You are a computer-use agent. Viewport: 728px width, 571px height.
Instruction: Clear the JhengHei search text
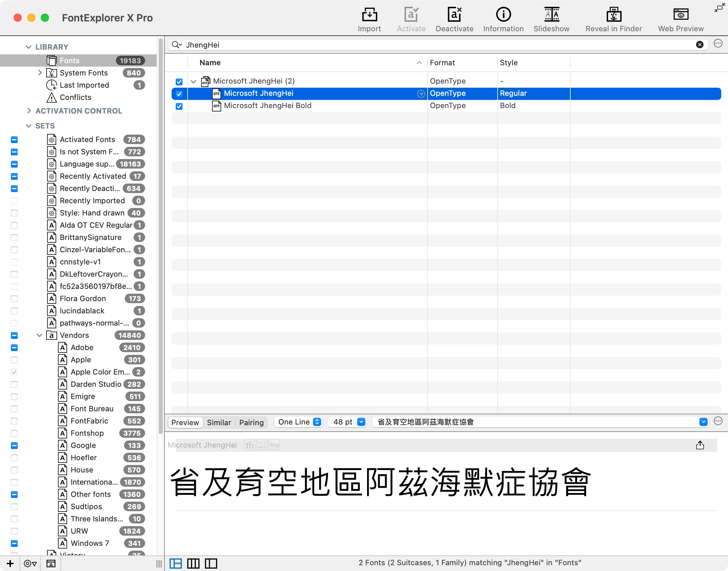point(699,45)
